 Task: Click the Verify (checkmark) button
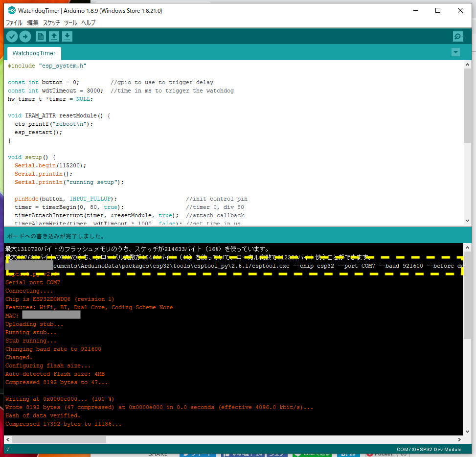point(12,37)
